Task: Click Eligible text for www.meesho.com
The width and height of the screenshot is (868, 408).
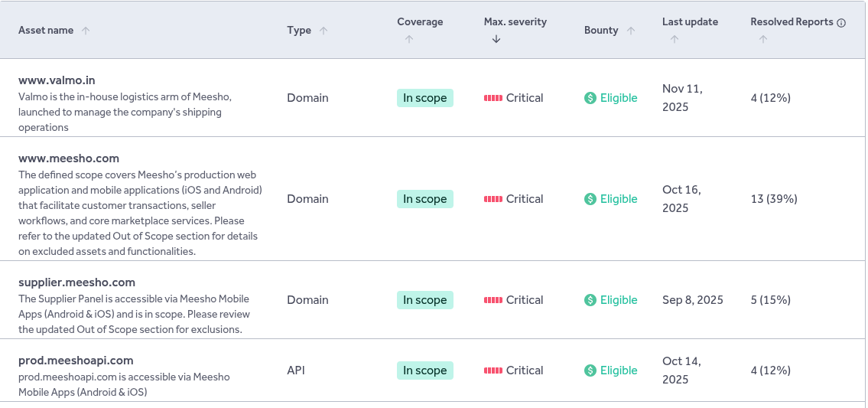Action: (x=619, y=199)
